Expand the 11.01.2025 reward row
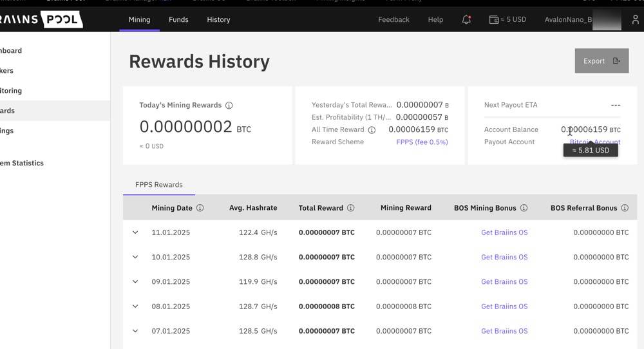644x349 pixels. click(x=135, y=232)
